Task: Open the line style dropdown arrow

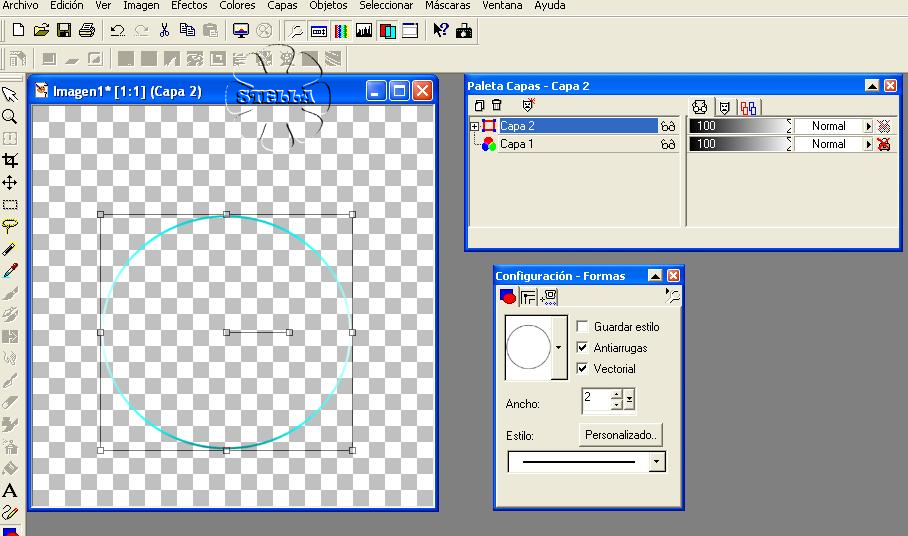Action: click(657, 462)
